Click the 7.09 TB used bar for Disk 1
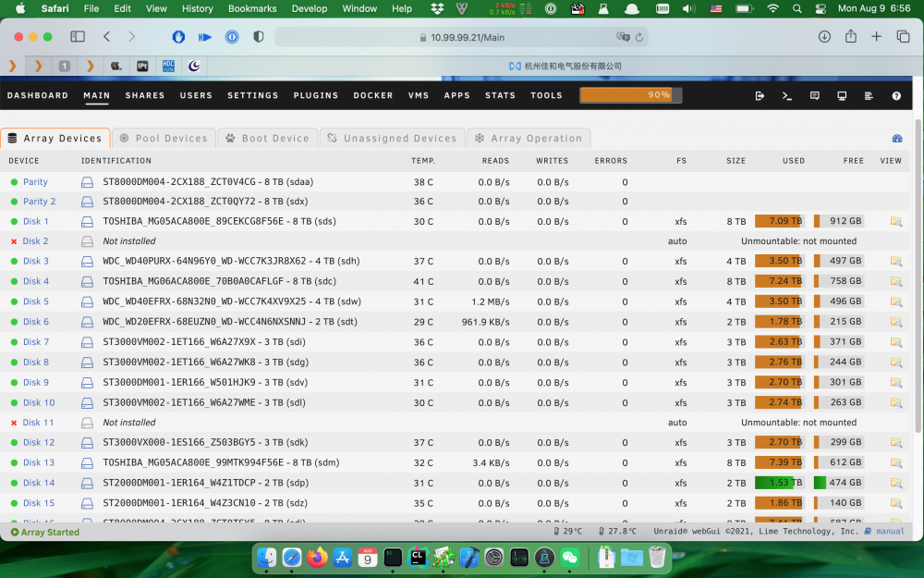The width and height of the screenshot is (924, 578). tap(780, 221)
